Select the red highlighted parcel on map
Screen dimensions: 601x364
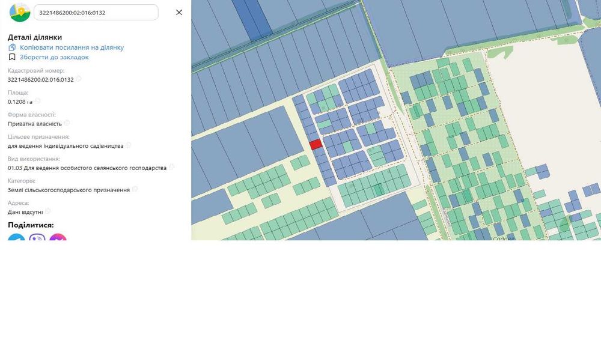pos(316,144)
